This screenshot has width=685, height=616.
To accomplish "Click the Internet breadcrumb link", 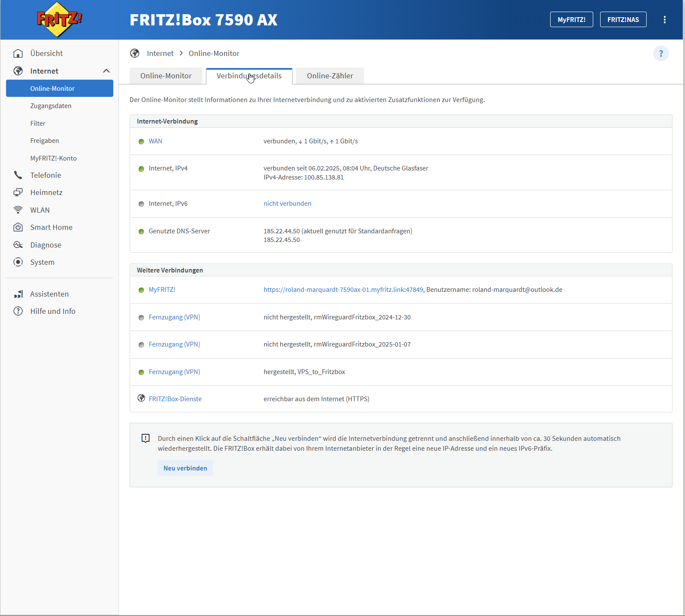I will 160,53.
